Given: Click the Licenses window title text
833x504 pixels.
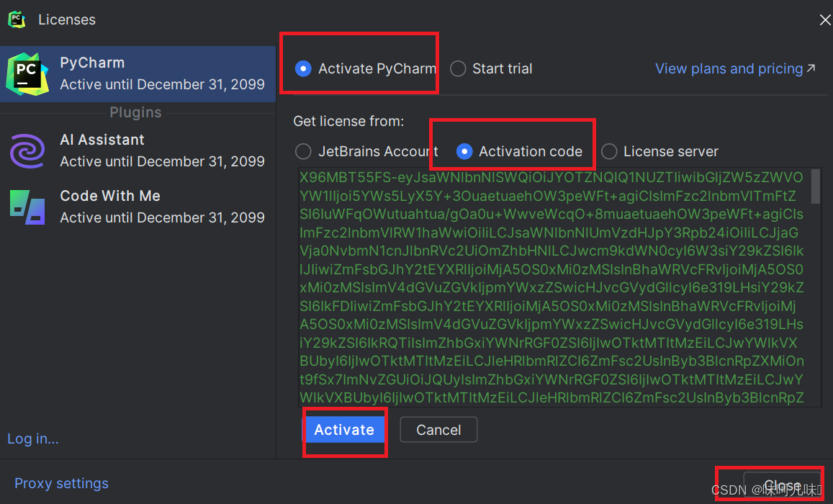Looking at the screenshot, I should [x=67, y=19].
